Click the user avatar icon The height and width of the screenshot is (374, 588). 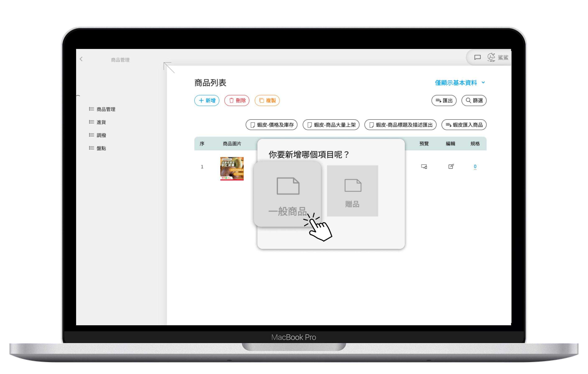coord(491,57)
